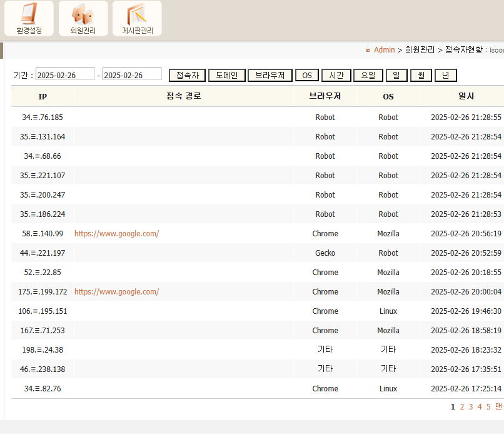Select IP 35.≡.186.224
The height and width of the screenshot is (442, 504).
(x=43, y=214)
